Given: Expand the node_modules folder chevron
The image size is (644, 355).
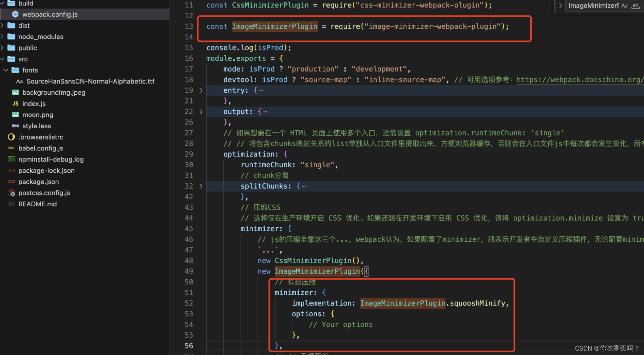Looking at the screenshot, I should tap(2, 37).
